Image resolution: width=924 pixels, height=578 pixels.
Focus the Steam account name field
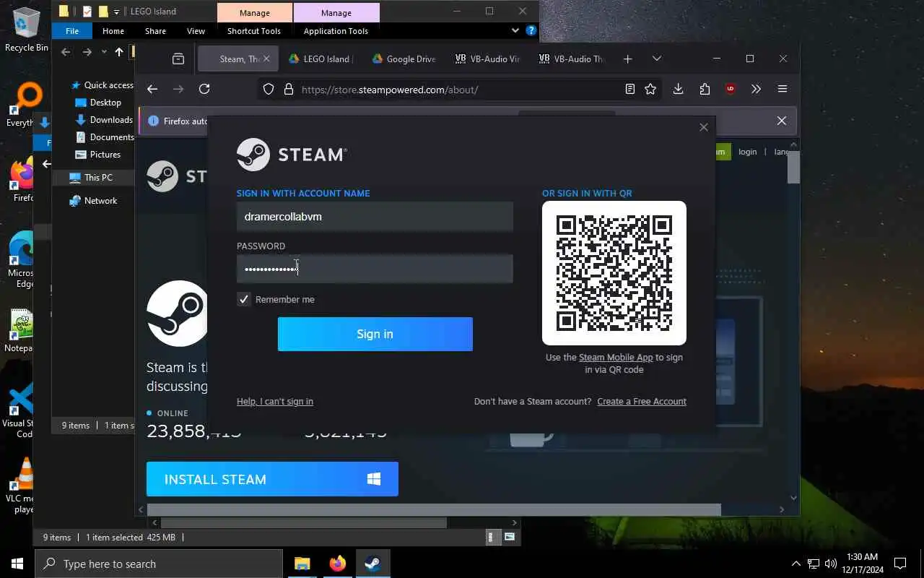375,216
